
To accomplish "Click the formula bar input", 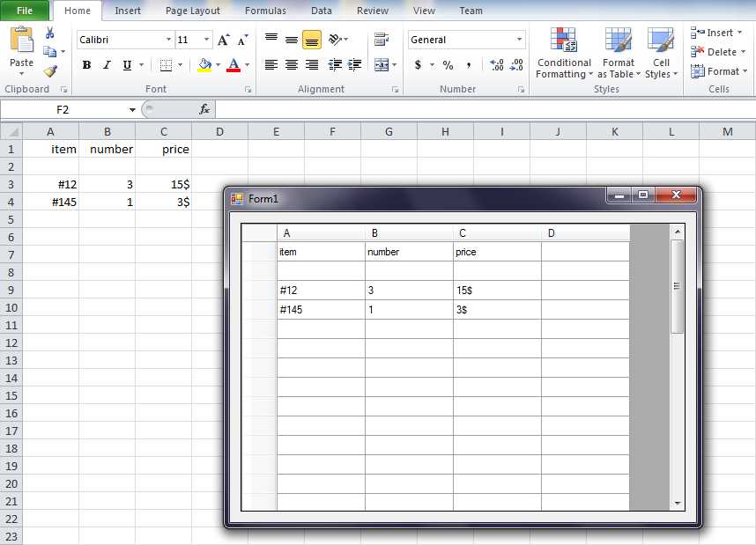I will click(x=485, y=109).
